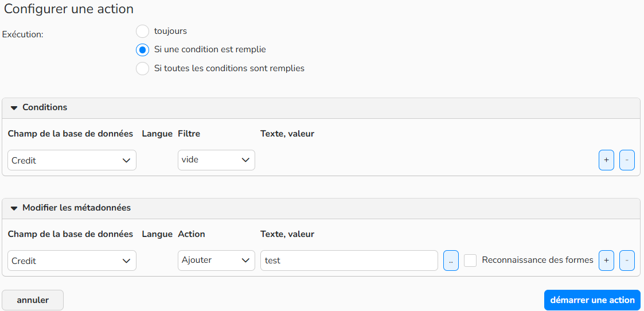This screenshot has width=644, height=311.
Task: Click the 'Exécution:' label
Action: pos(23,34)
